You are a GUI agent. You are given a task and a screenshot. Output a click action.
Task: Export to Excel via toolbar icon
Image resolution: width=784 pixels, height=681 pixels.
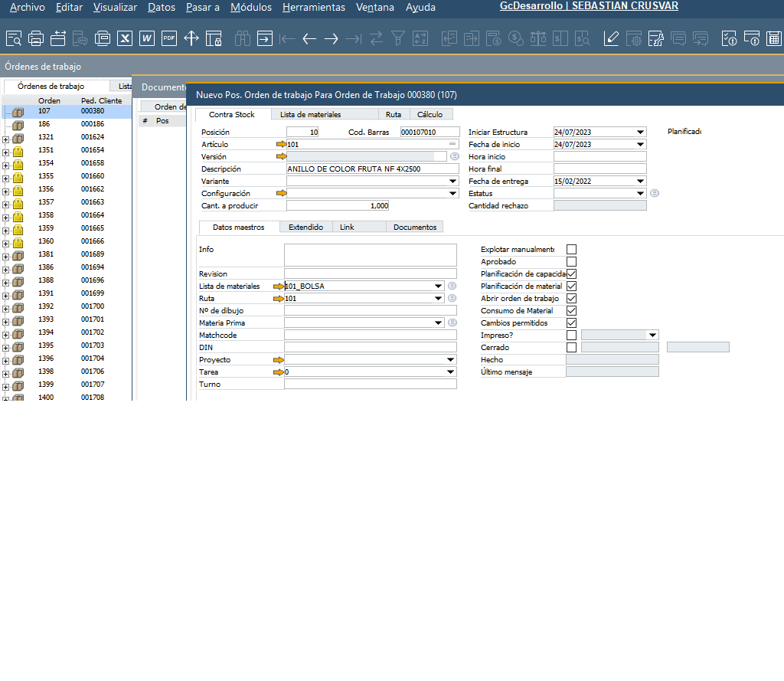coord(125,38)
